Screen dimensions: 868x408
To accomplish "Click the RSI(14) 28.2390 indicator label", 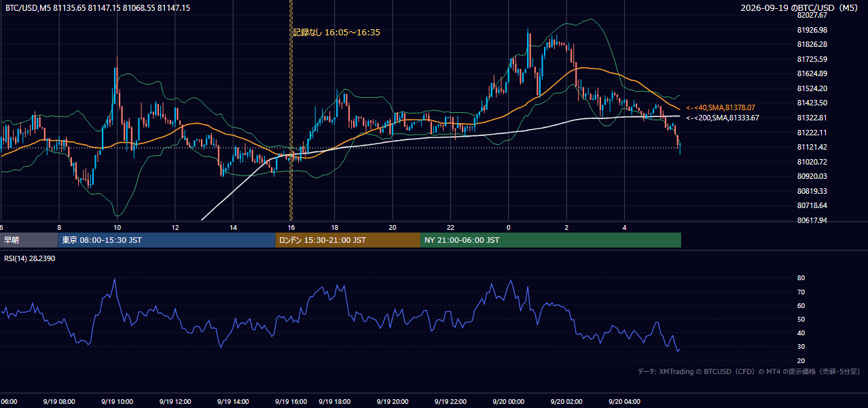I will click(x=30, y=258).
